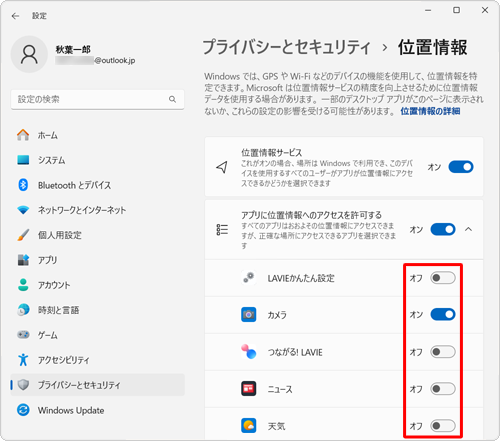Image resolution: width=500 pixels, height=441 pixels.
Task: Click the 時刻と言語 globe icon
Action: (x=23, y=310)
